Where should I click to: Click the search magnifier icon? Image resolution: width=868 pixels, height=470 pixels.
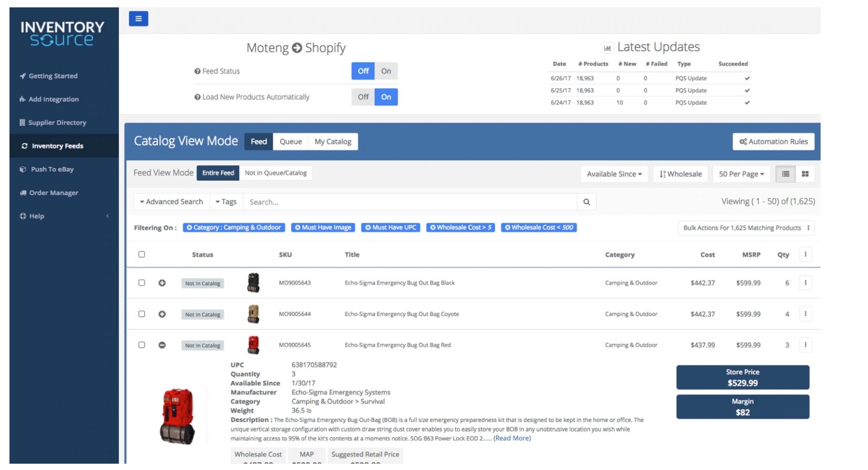(x=586, y=202)
